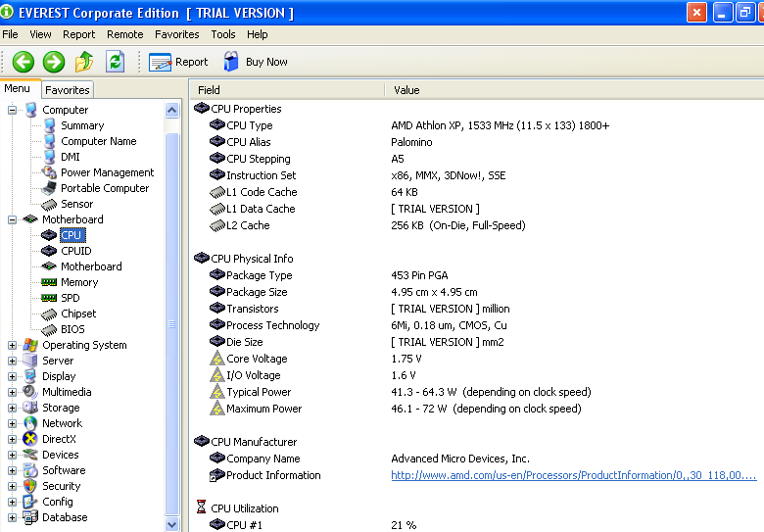The image size is (764, 532).
Task: Select the Memory icon in tree
Action: 49,282
